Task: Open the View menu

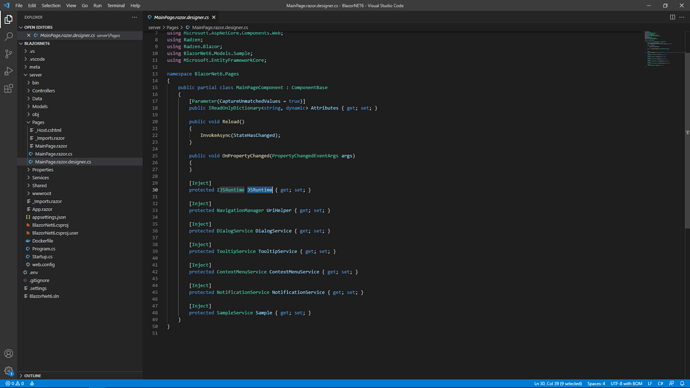Action: click(71, 6)
